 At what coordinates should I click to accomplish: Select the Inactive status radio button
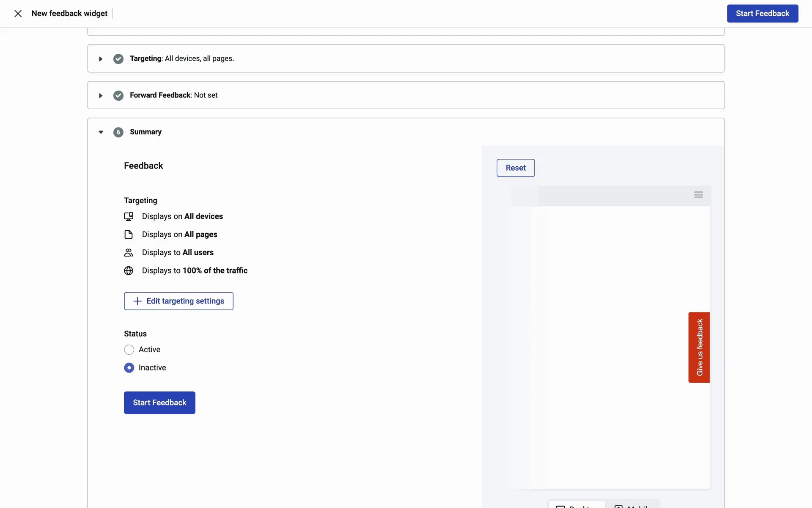129,368
